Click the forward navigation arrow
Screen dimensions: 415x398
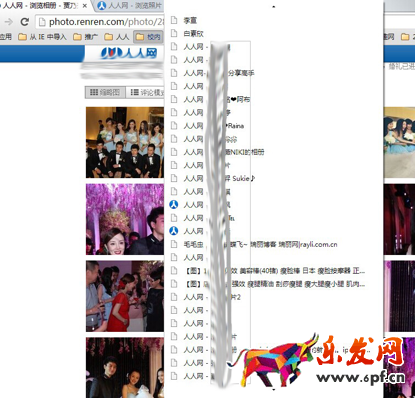pos(9,22)
